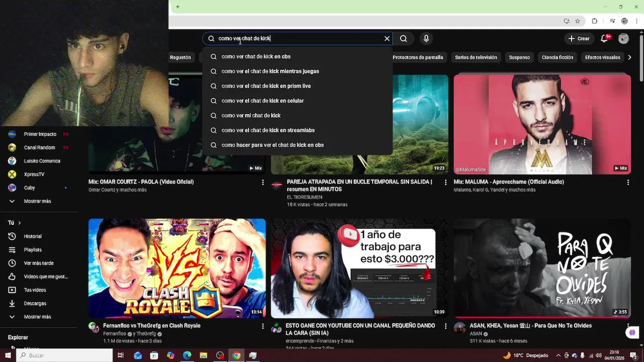Open options menu for PAREJA ATRAPADA video

[445, 183]
